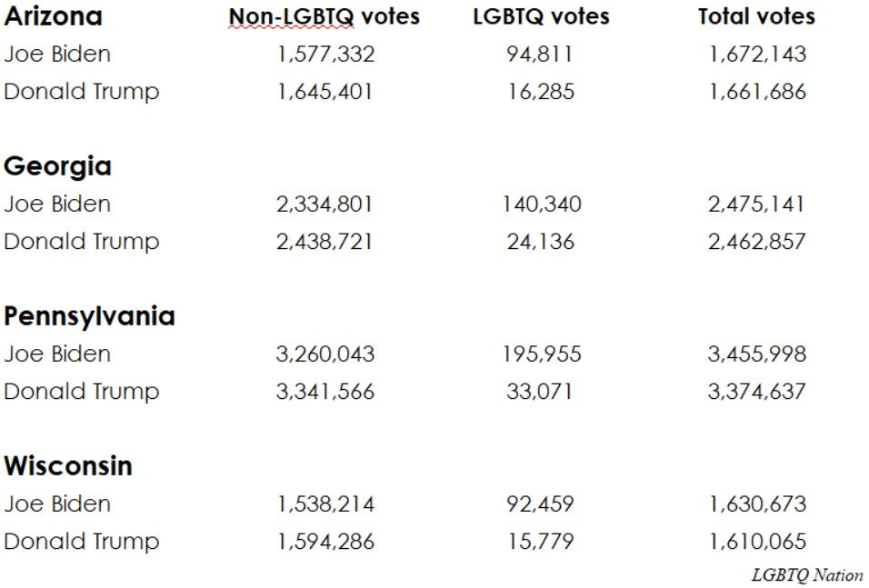Click Joe Biden under Wisconsin
Image resolution: width=869 pixels, height=588 pixels.
pos(57,503)
